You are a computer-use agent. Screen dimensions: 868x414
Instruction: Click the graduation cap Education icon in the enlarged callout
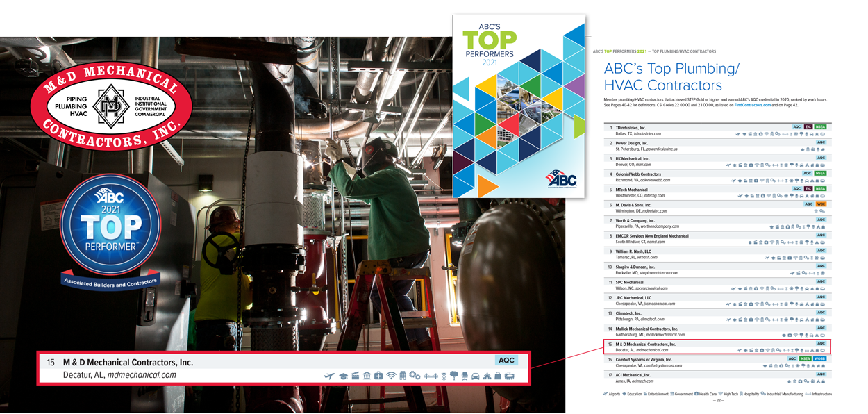point(344,376)
